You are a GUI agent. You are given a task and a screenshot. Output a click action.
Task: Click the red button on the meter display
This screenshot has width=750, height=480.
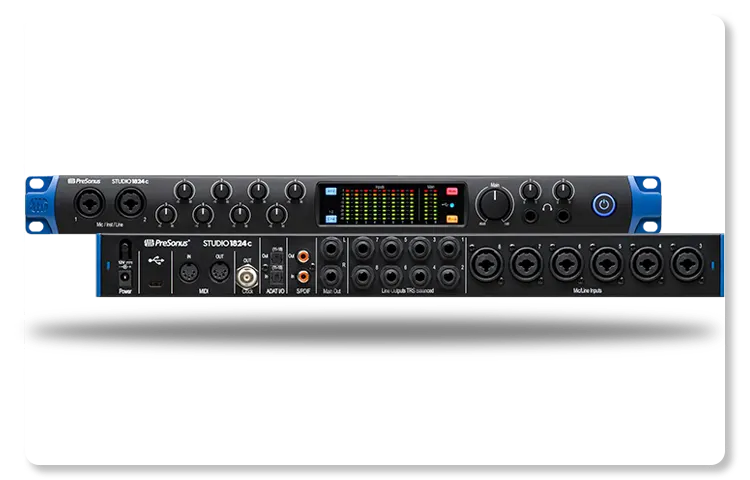[x=452, y=191]
